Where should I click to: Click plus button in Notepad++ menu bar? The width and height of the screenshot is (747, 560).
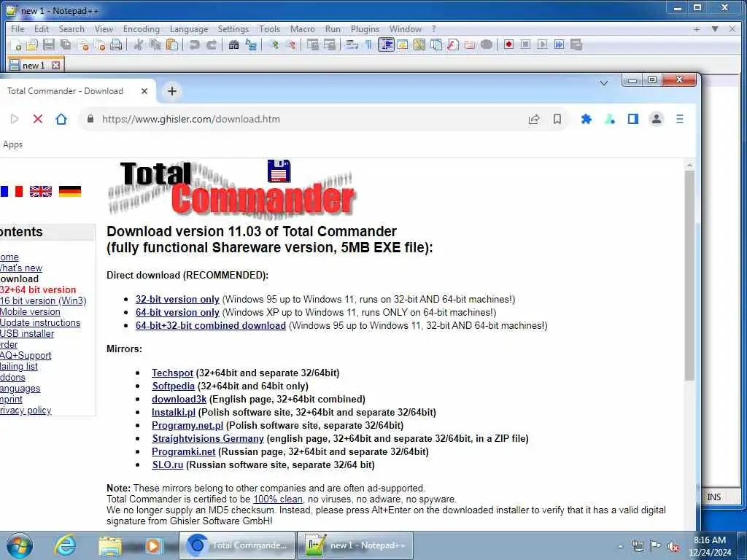point(697,29)
